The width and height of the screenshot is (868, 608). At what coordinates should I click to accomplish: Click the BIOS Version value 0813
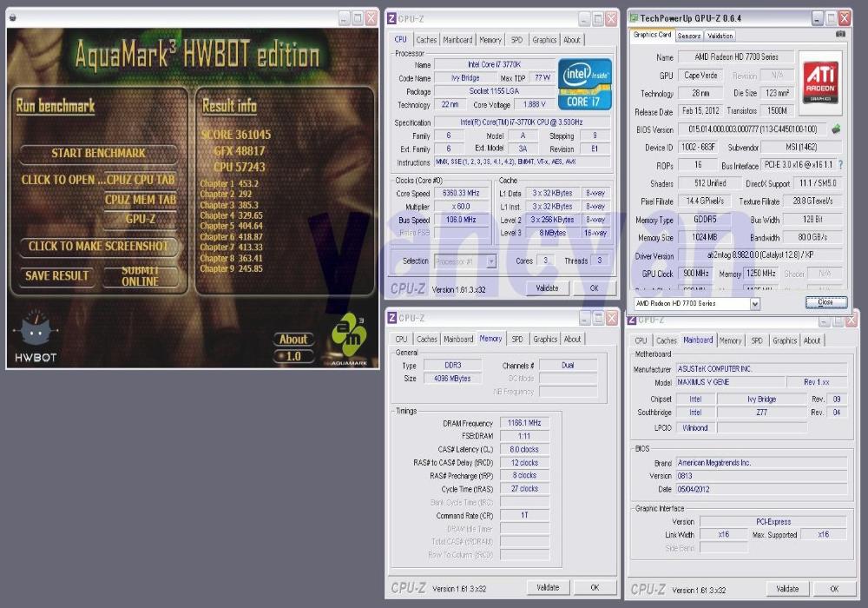pyautogui.click(x=761, y=476)
